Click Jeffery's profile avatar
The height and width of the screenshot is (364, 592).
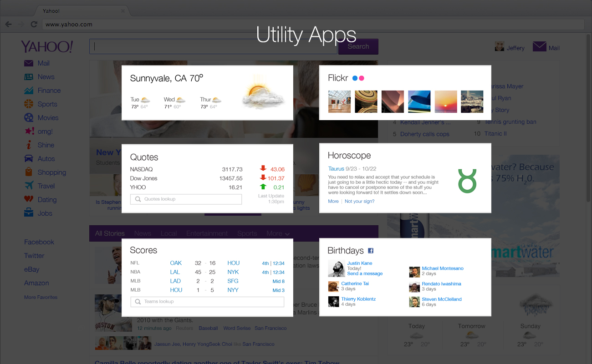coord(500,47)
